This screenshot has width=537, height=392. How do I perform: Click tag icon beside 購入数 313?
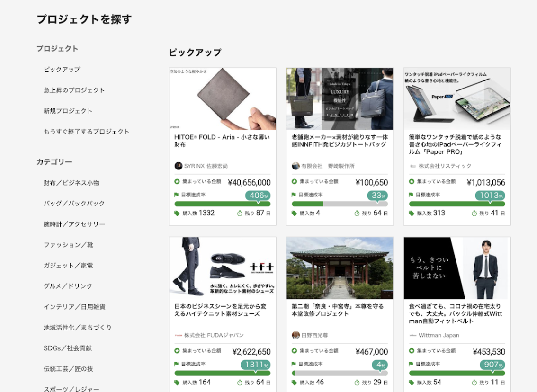(412, 214)
